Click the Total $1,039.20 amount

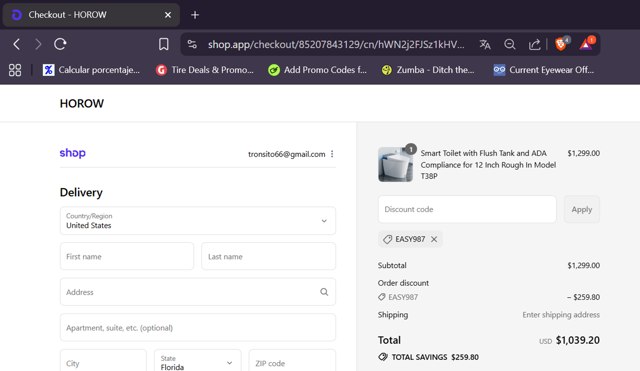point(578,340)
